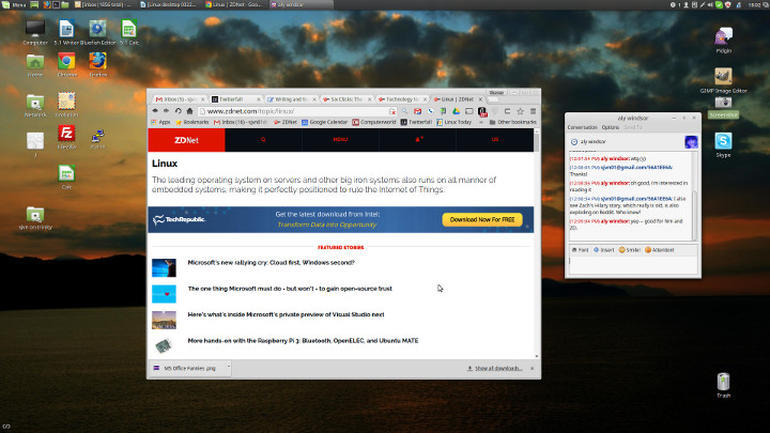Open the ZDNet US edition selector
This screenshot has height=433, width=770.
[495, 139]
